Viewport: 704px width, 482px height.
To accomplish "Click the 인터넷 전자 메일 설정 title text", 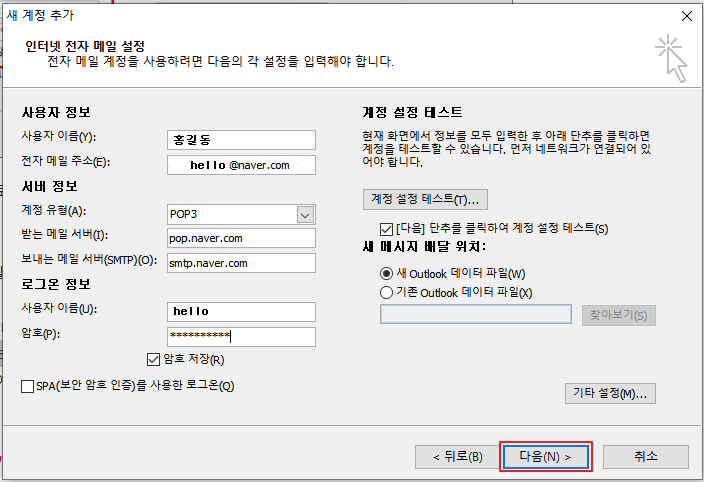I will point(85,46).
